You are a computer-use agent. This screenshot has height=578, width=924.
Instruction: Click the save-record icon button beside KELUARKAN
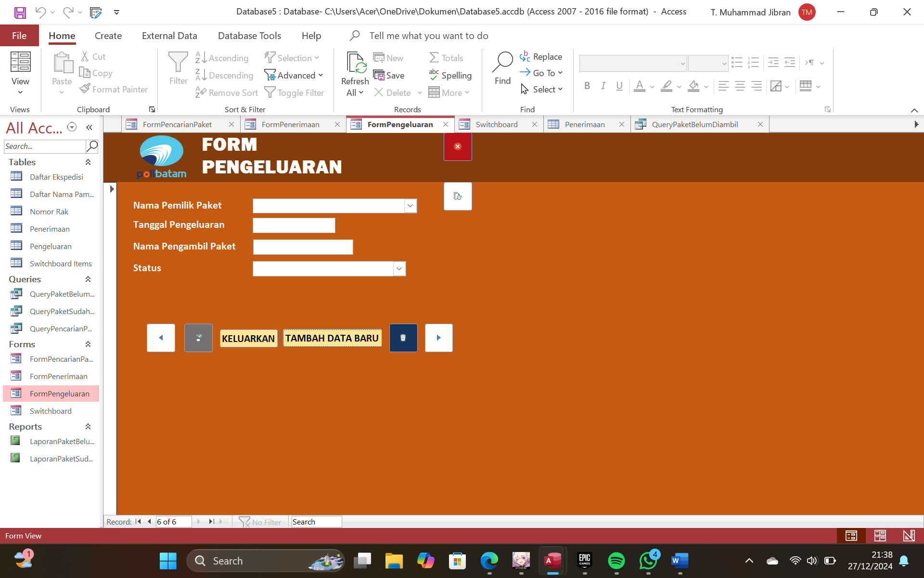point(198,338)
